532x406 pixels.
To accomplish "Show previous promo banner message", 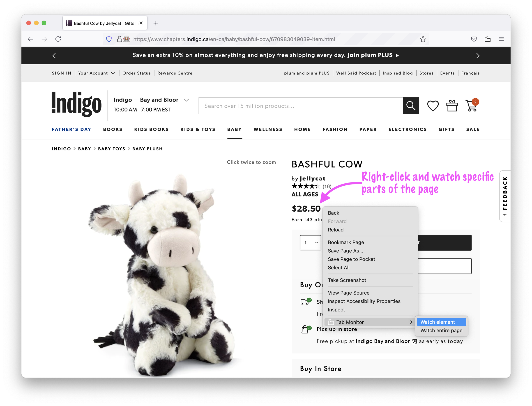I will pos(54,55).
